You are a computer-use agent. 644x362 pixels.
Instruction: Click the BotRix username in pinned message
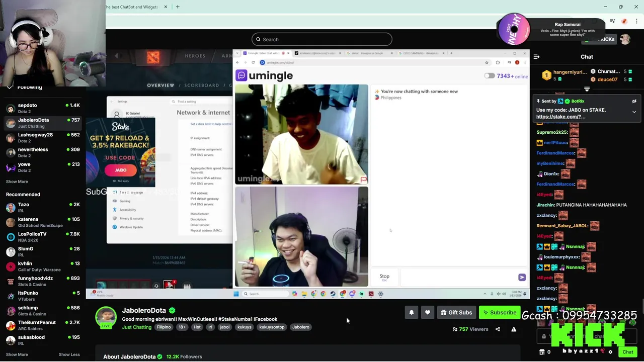[x=578, y=102]
